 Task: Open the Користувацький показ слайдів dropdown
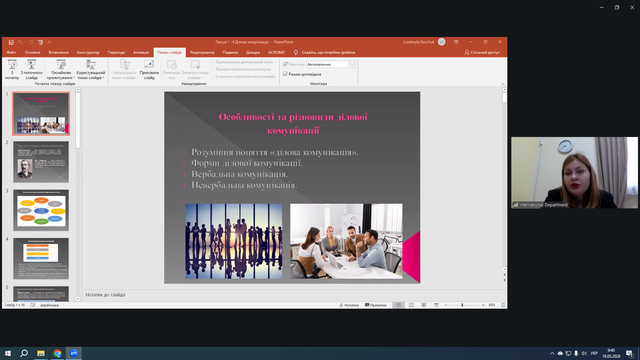91,69
